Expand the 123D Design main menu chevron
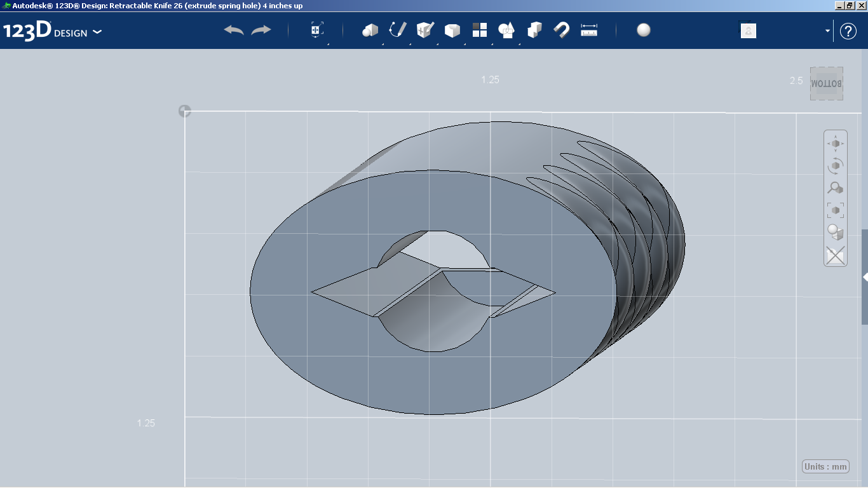868x488 pixels. 98,30
